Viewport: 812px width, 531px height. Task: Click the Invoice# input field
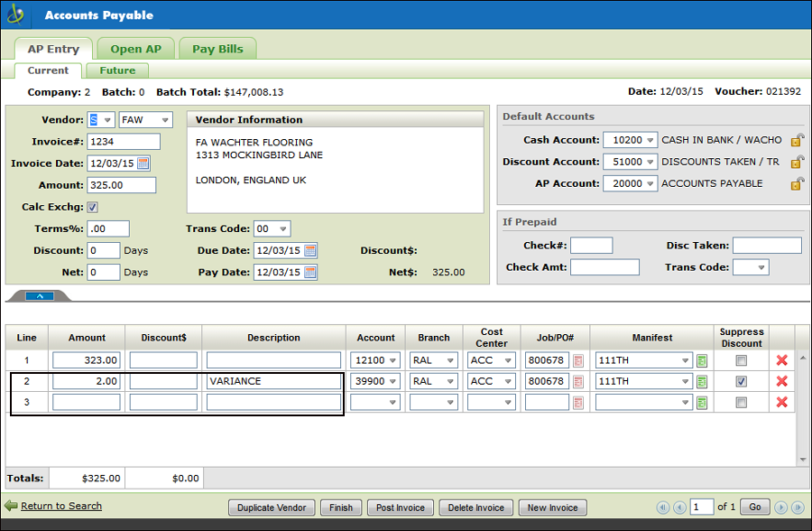125,142
